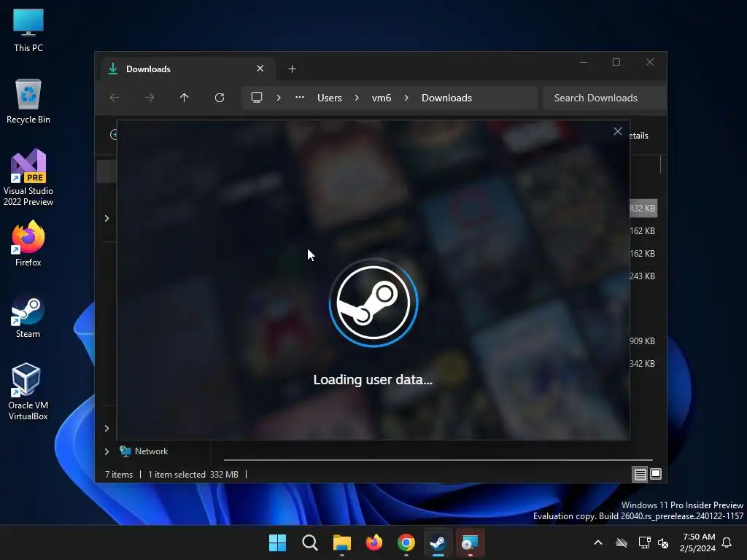Go up one folder level
The height and width of the screenshot is (560, 747).
pos(185,98)
